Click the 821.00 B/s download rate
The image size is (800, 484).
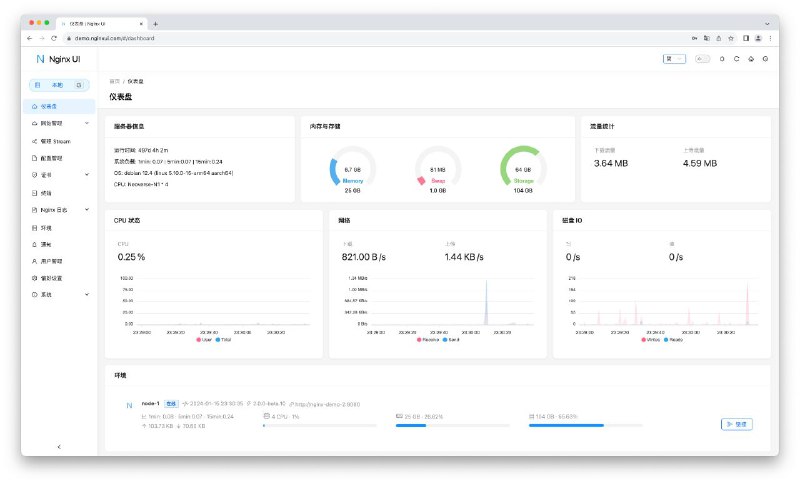(364, 257)
